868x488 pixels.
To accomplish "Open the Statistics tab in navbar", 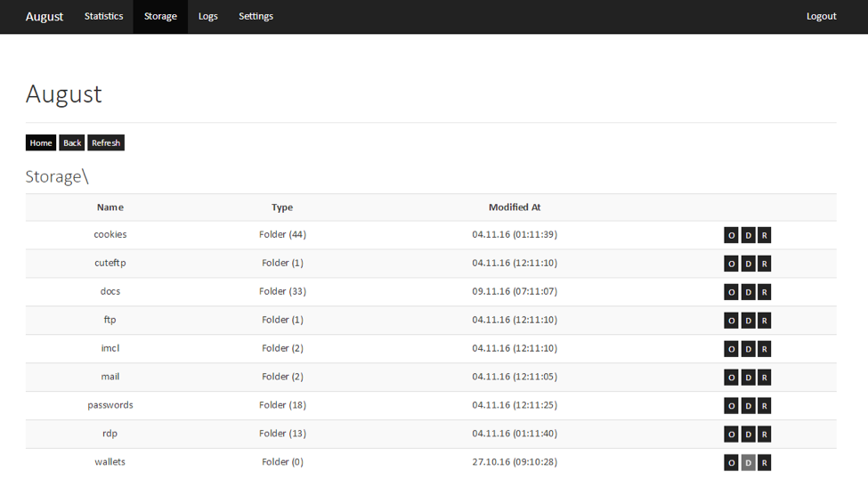I will 103,17.
